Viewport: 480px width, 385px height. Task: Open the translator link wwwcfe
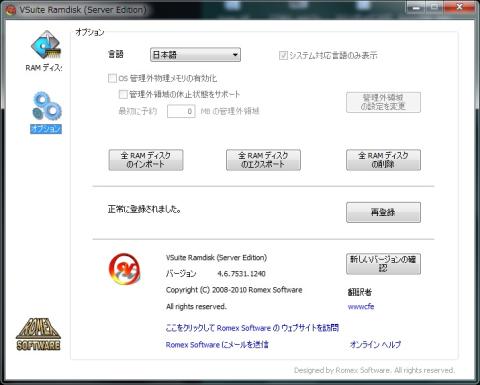[361, 307]
